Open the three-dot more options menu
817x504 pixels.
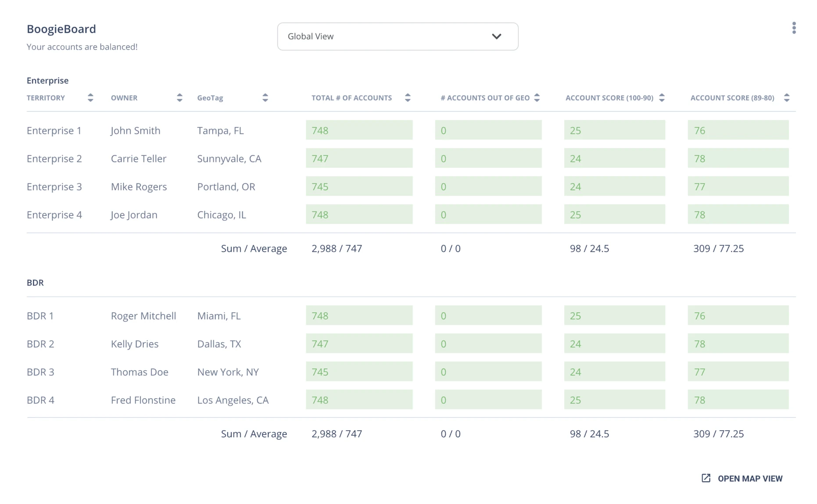(x=794, y=28)
